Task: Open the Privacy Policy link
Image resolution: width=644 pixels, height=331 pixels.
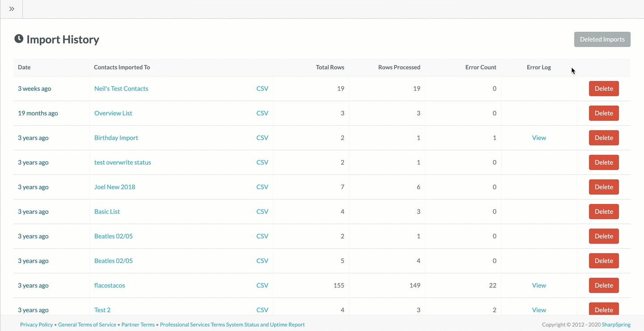Action: click(36, 325)
